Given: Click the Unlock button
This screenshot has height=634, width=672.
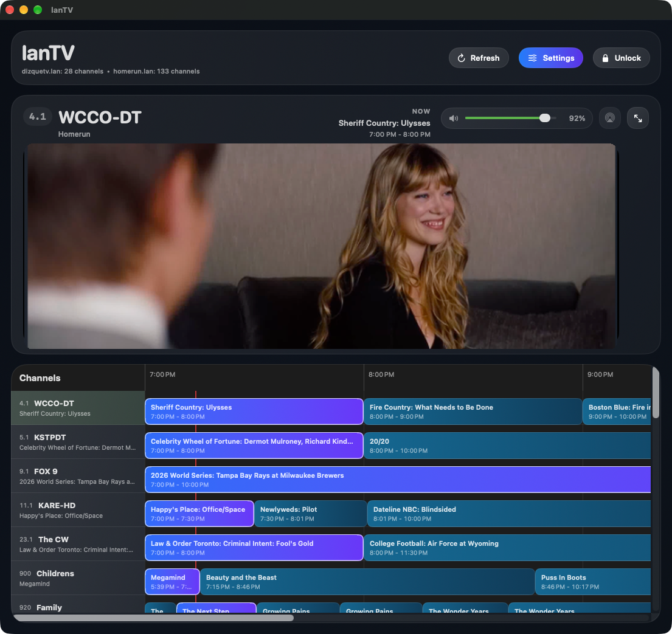Looking at the screenshot, I should [621, 58].
